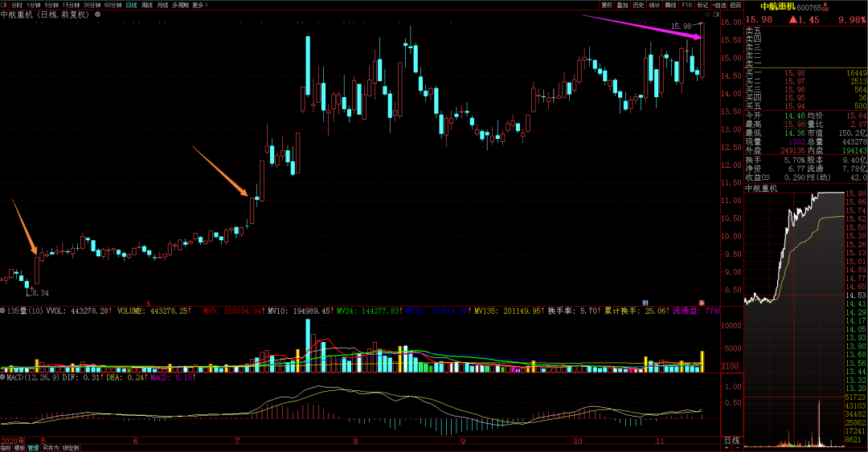Open the 管理 manage tab at bottom
Image resolution: width=868 pixels, height=452 pixels.
(x=33, y=448)
